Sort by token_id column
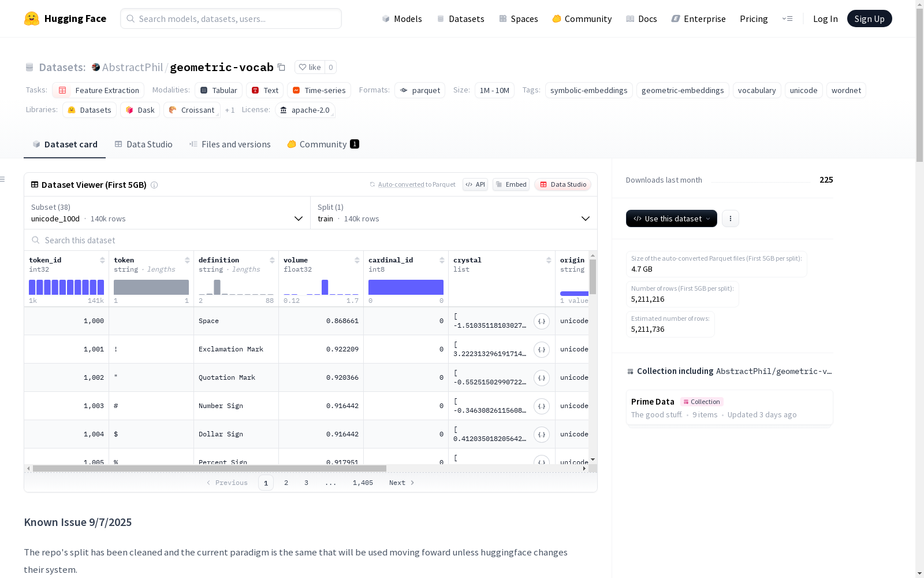Viewport: 924px width, 578px height. click(102, 260)
